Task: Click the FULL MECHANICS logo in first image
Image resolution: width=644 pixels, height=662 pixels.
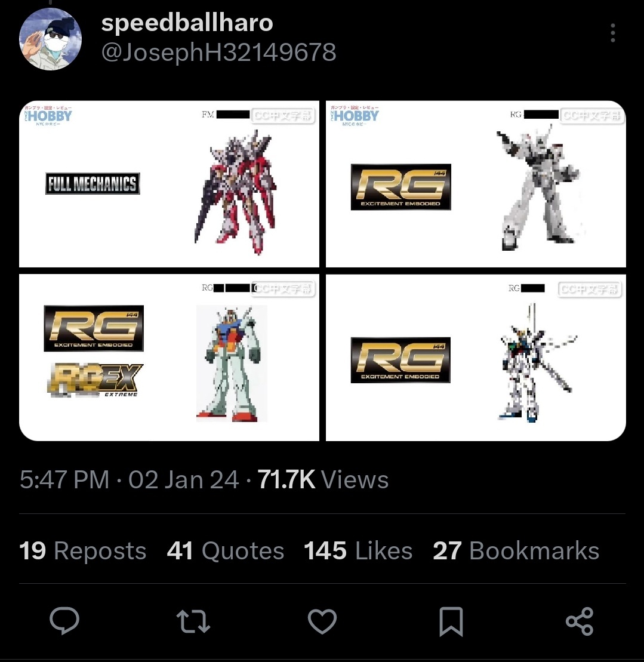Action: 93,184
